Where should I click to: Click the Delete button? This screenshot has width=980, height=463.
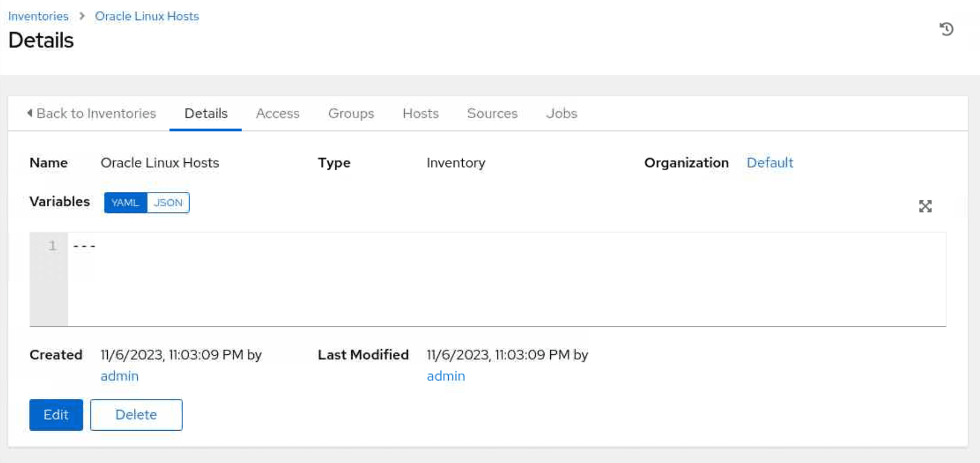tap(136, 414)
